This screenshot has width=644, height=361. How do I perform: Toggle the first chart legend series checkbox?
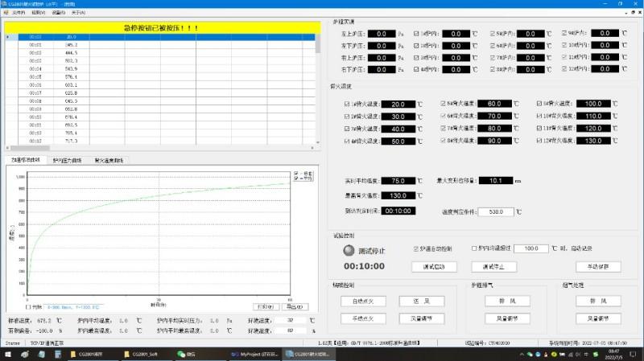tap(296, 174)
